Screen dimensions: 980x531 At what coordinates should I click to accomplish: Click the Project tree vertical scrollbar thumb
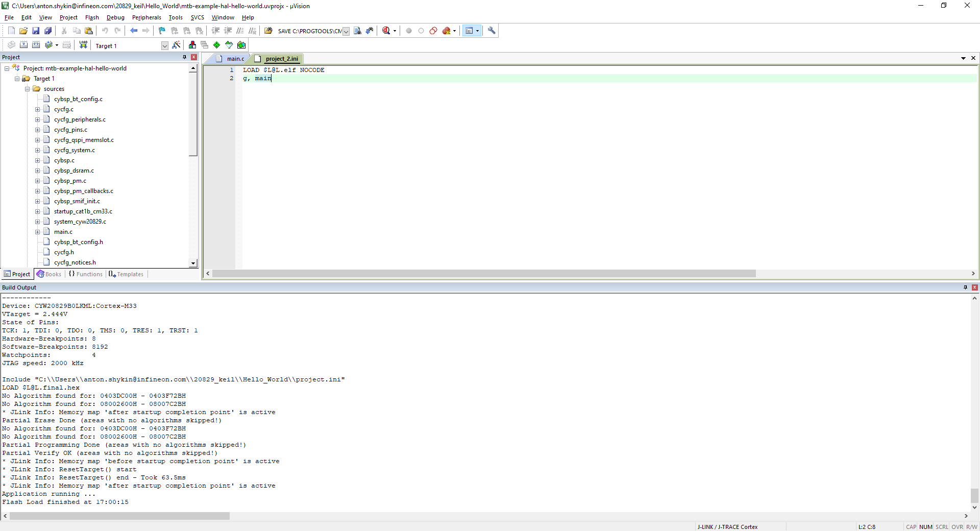coord(193,114)
